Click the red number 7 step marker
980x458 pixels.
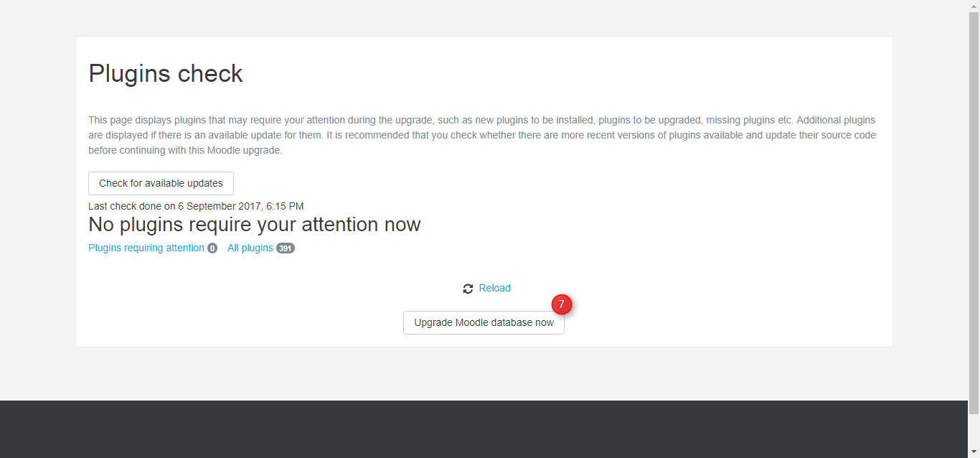click(561, 304)
